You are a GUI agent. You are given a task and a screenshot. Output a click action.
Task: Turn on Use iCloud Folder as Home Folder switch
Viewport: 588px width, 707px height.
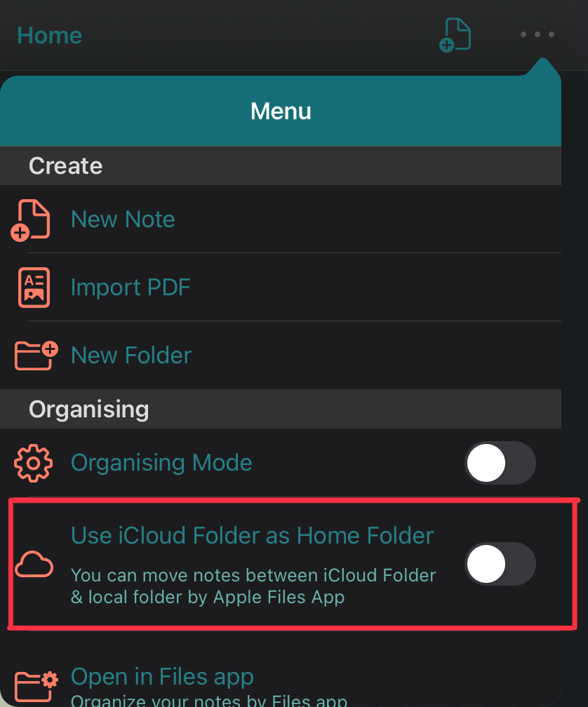(x=500, y=564)
